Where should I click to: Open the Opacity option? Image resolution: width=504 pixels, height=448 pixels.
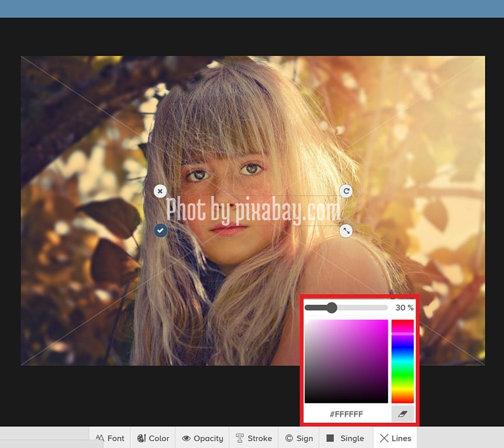202,438
